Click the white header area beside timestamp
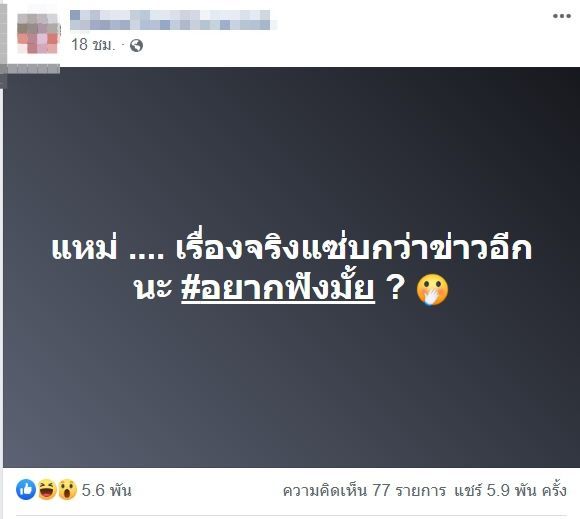Image resolution: width=580 pixels, height=519 pixels. coord(333,46)
